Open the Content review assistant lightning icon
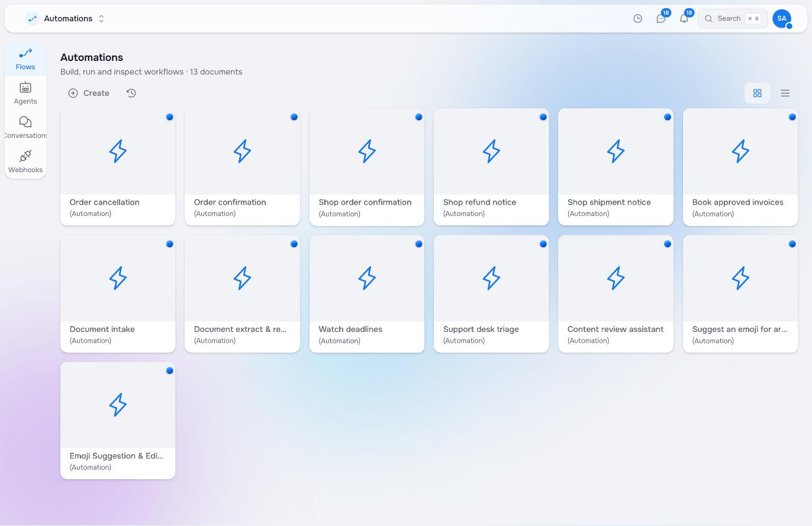The height and width of the screenshot is (526, 812). coord(616,278)
